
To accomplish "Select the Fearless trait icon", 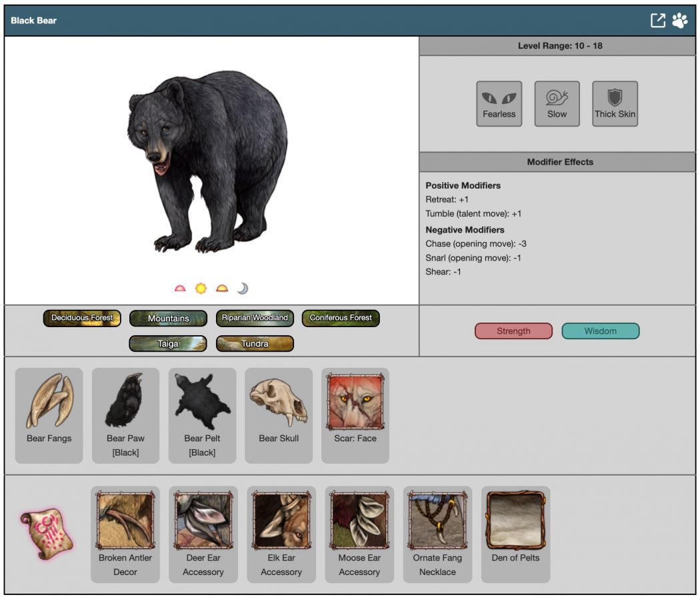I will click(499, 103).
